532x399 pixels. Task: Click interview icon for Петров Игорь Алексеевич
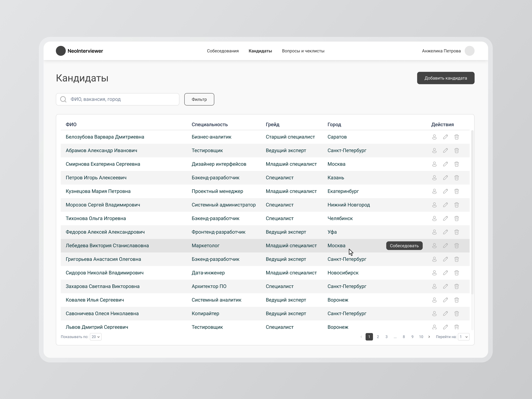[x=434, y=178]
